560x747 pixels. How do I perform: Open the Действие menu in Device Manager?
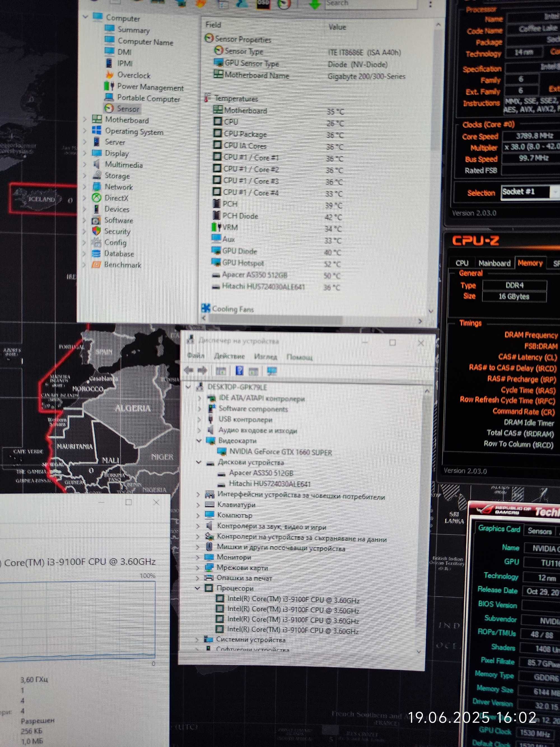pos(229,356)
